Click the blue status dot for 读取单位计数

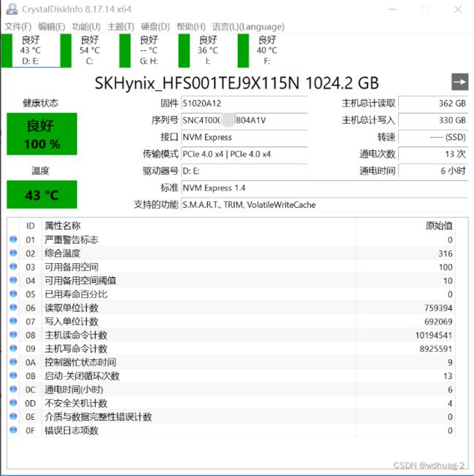click(13, 307)
